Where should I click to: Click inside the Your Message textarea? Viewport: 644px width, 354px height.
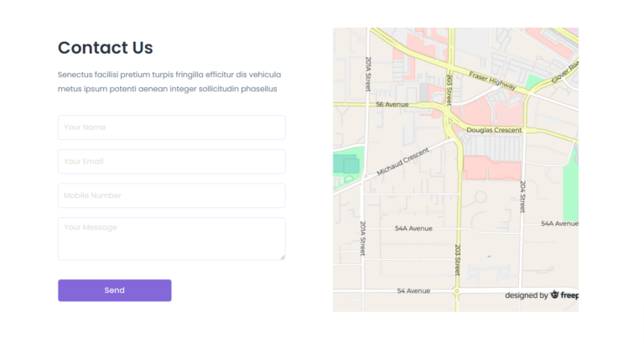click(x=171, y=238)
